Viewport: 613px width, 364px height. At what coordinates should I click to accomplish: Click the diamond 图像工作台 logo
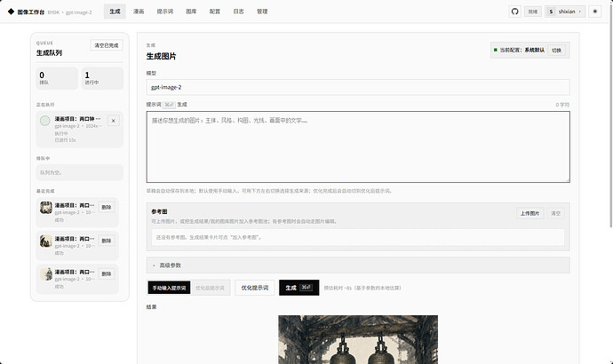coord(26,12)
